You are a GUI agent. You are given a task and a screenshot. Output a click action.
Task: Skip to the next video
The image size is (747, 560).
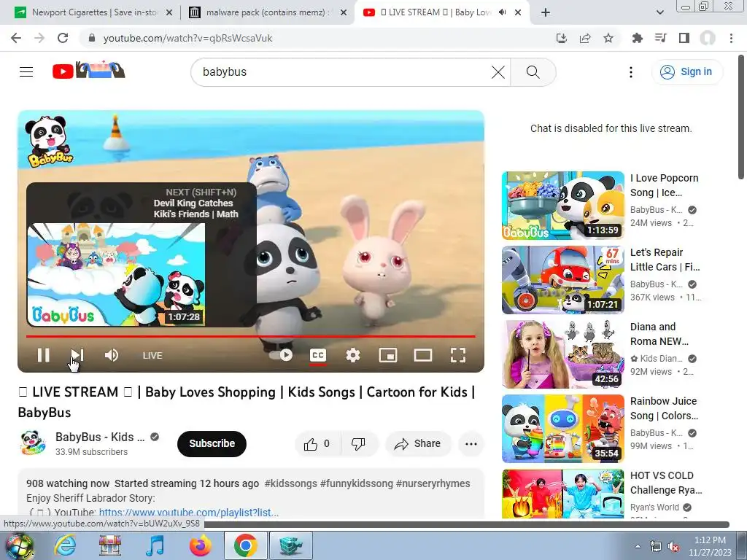point(77,355)
